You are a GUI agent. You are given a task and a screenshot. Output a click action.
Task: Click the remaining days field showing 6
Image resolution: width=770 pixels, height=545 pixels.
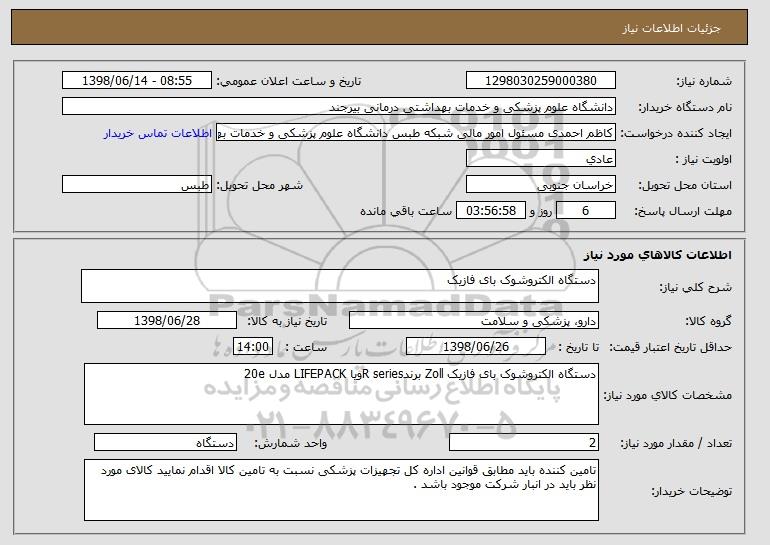pos(585,211)
